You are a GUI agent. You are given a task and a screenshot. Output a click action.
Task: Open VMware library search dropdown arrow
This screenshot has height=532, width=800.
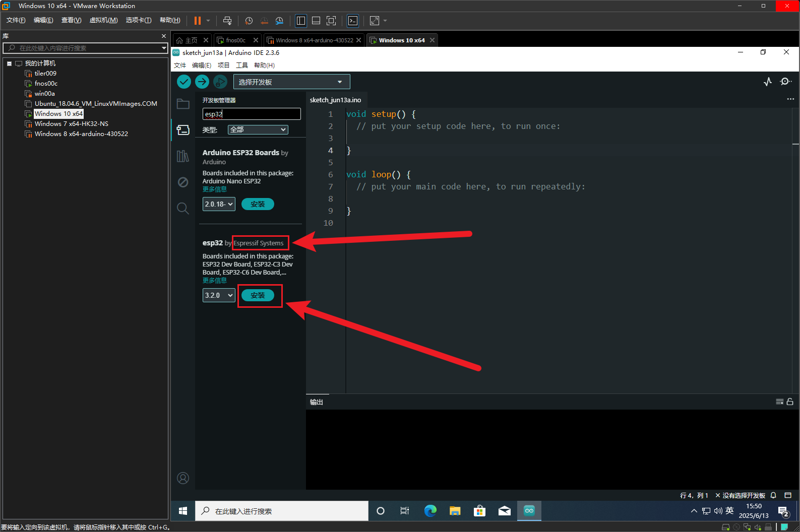pyautogui.click(x=164, y=48)
